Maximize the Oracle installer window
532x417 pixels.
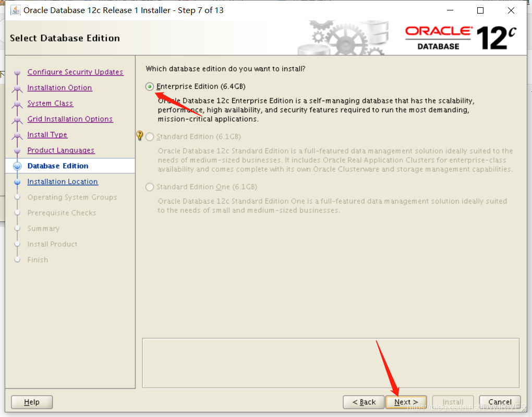pos(480,10)
